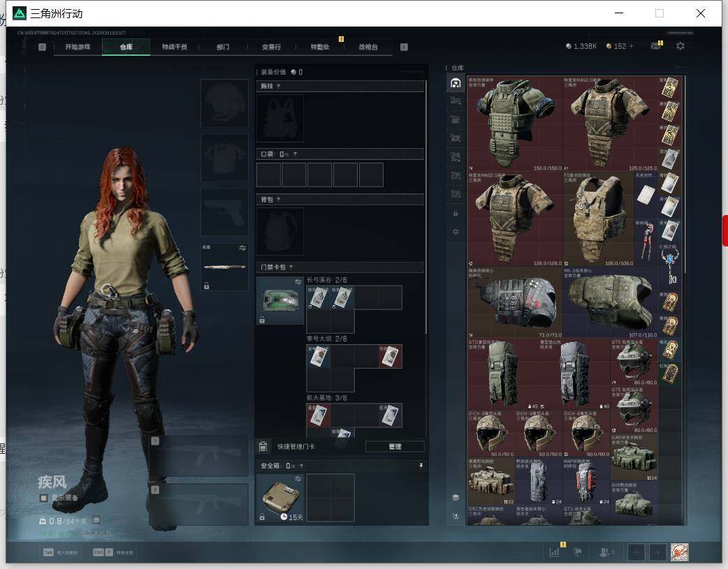Click the 三角洲行动 app icon in title bar
The image size is (728, 569).
click(x=20, y=13)
